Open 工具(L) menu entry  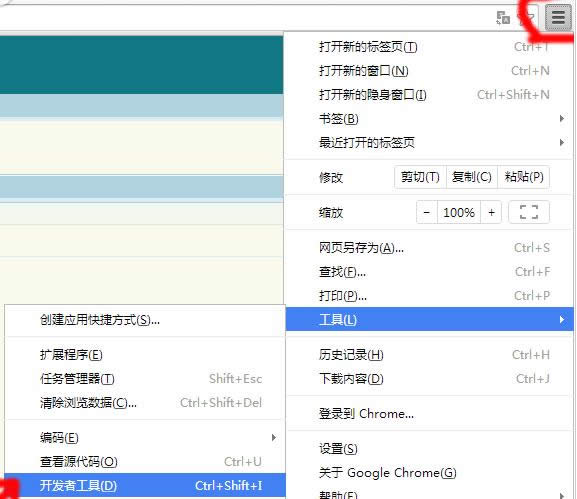click(x=429, y=319)
